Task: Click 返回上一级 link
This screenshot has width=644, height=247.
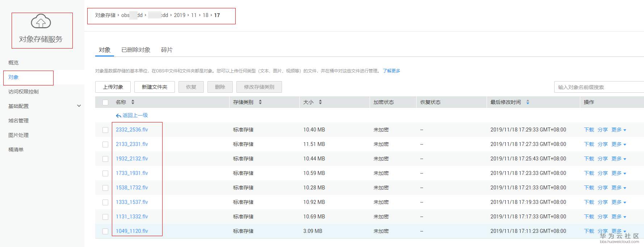Action: tap(135, 115)
